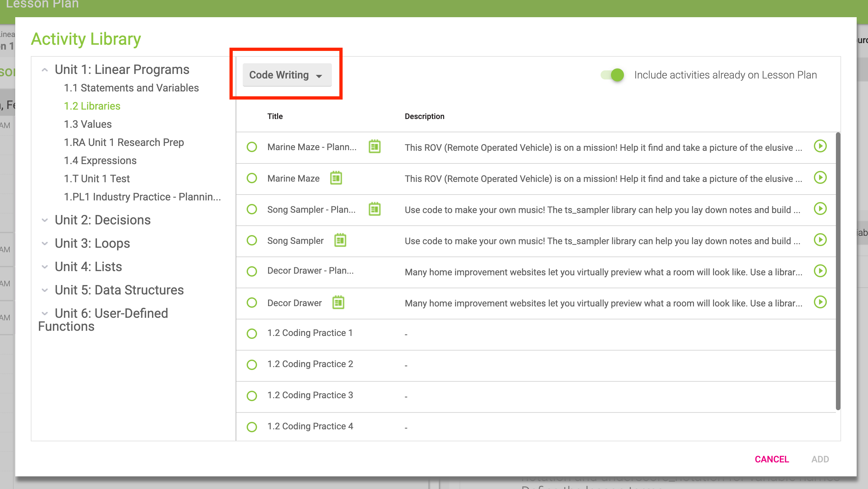Preview Marine Maze with play icon

[820, 178]
